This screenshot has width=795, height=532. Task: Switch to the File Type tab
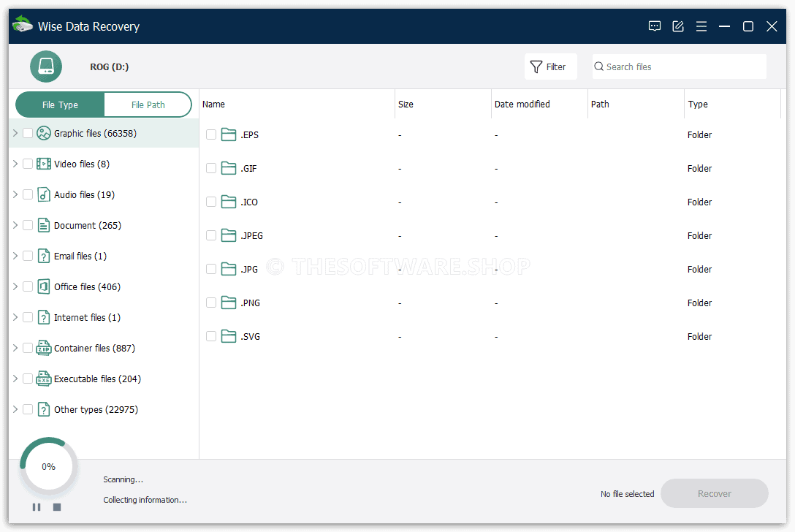click(x=60, y=105)
